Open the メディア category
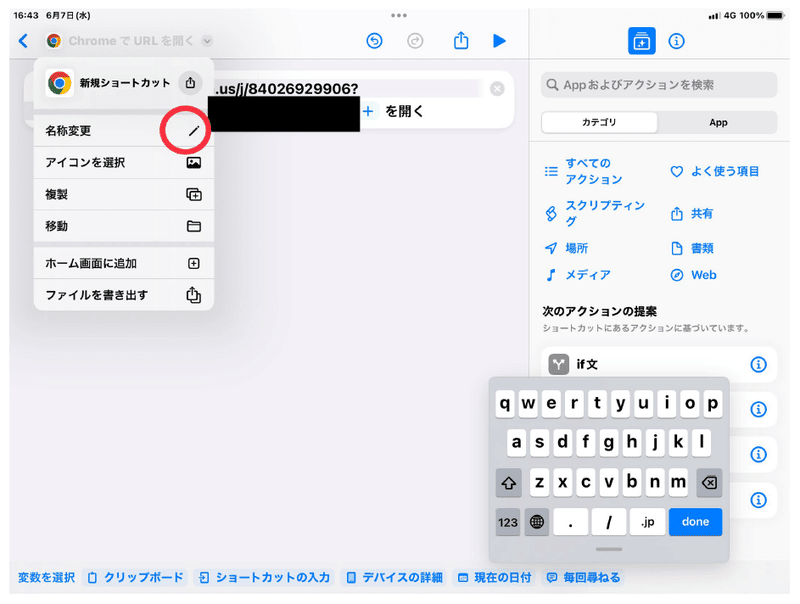 (x=578, y=275)
